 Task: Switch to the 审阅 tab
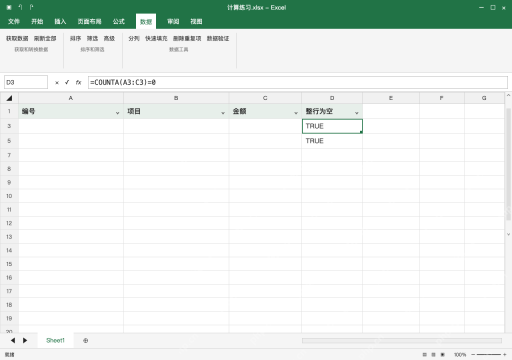[x=173, y=22]
